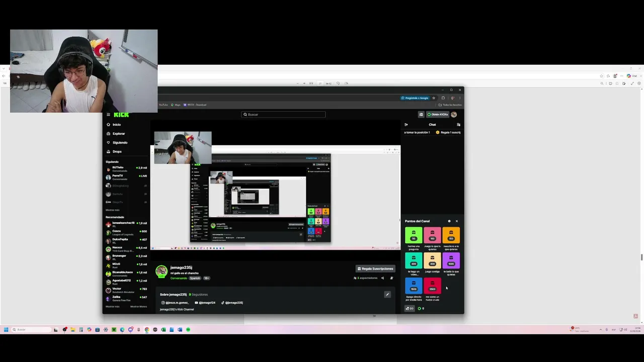Open the ElcanaldeJoaco recommended channel
Image resolution: width=644 pixels, height=362 pixels.
point(126,274)
